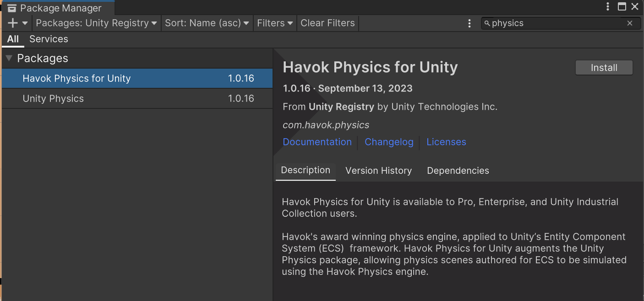
Task: Open the Filters dropdown
Action: [275, 23]
